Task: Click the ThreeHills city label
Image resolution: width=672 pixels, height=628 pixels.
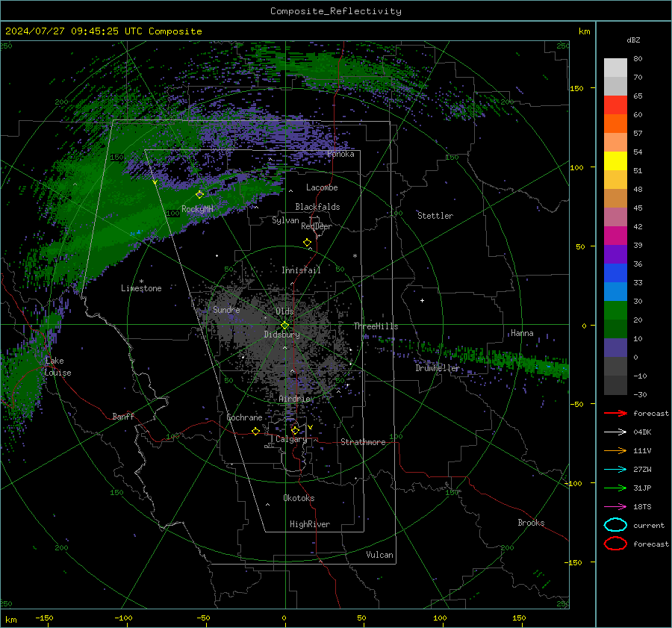Action: tap(376, 326)
